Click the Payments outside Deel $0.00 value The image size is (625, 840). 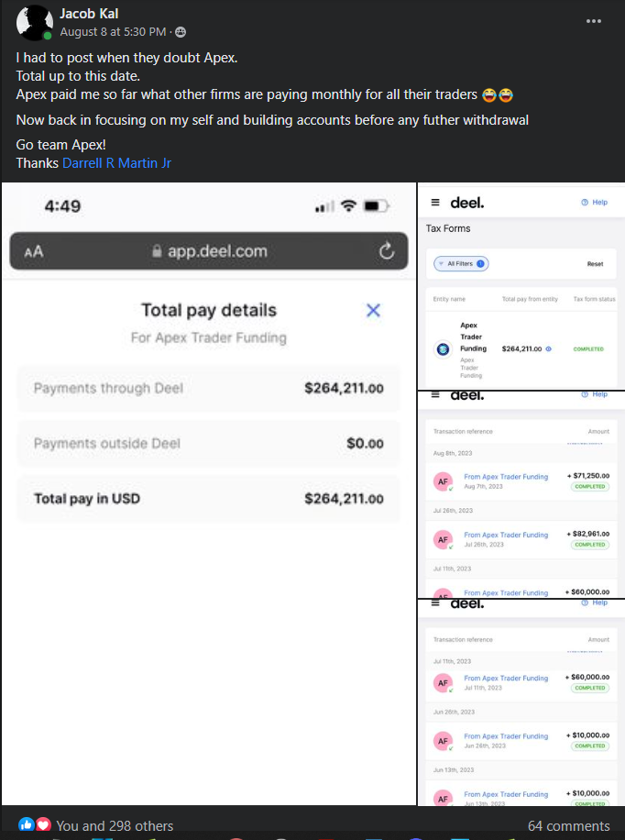point(366,444)
